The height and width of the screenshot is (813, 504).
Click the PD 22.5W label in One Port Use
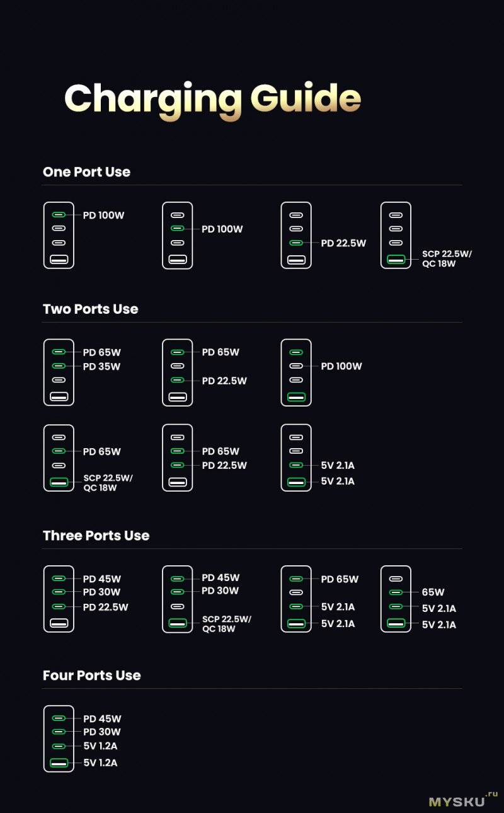pos(343,243)
